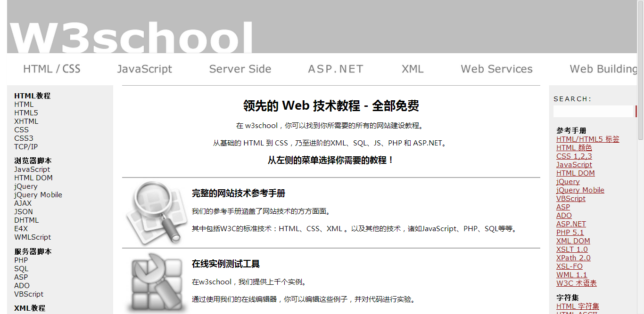This screenshot has width=644, height=314.
Task: Open PHP tutorial in left menu
Action: [x=21, y=260]
